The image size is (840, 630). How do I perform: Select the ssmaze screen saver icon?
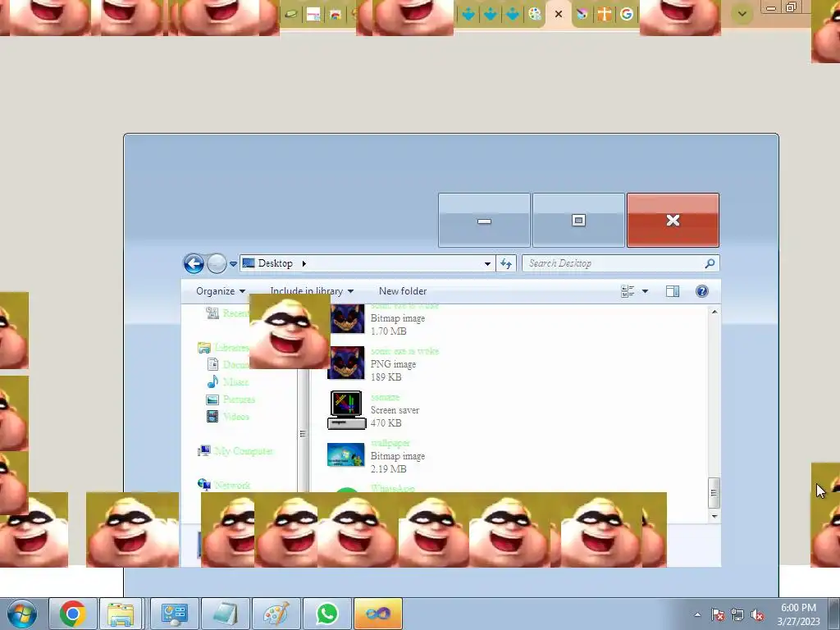[x=346, y=410]
